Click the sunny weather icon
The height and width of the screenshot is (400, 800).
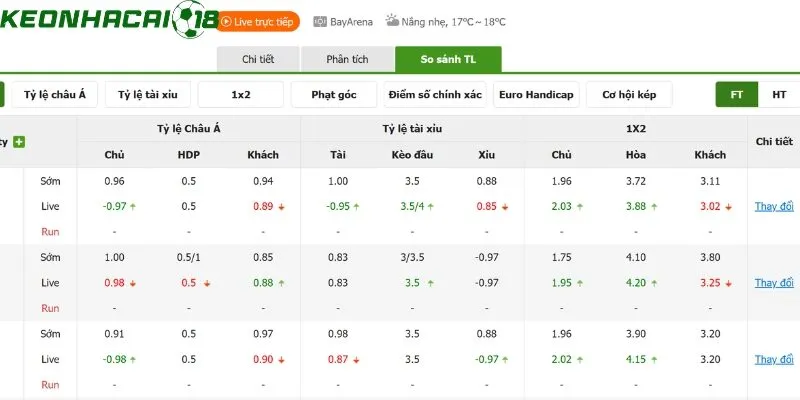[x=392, y=21]
